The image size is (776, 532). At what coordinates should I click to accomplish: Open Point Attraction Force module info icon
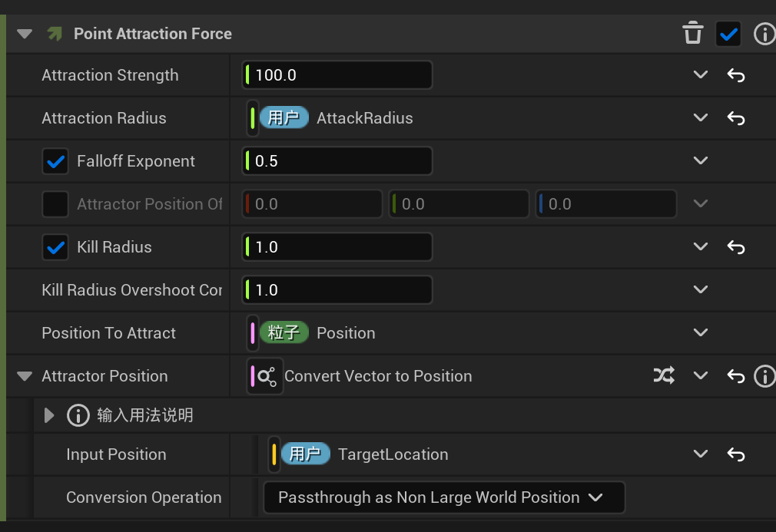click(x=764, y=34)
